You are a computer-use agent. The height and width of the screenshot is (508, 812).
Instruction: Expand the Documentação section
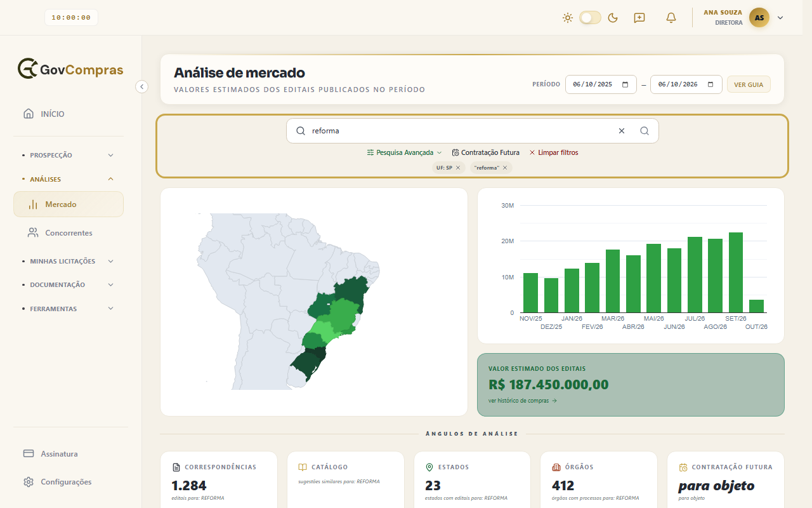coord(69,284)
